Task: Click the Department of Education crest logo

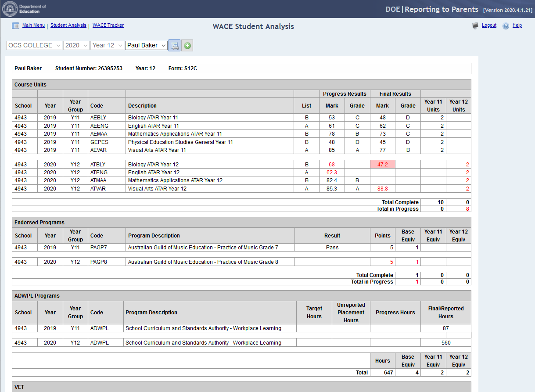Action: (10, 9)
